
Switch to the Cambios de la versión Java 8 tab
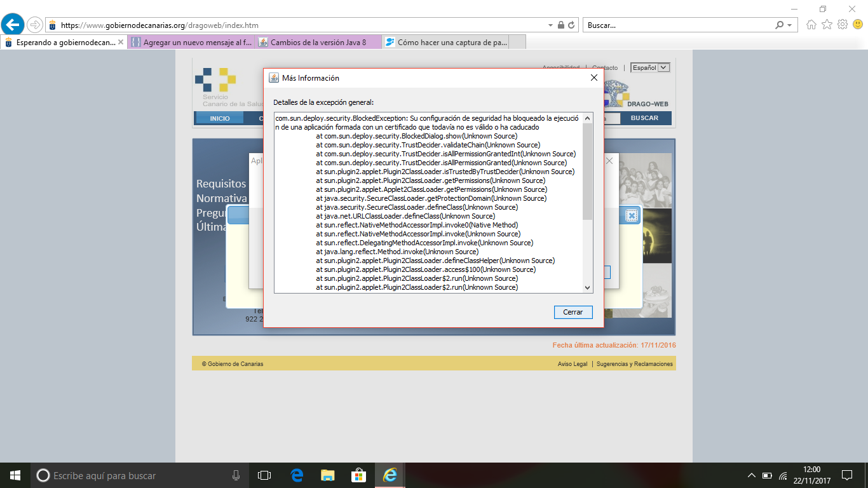[318, 43]
